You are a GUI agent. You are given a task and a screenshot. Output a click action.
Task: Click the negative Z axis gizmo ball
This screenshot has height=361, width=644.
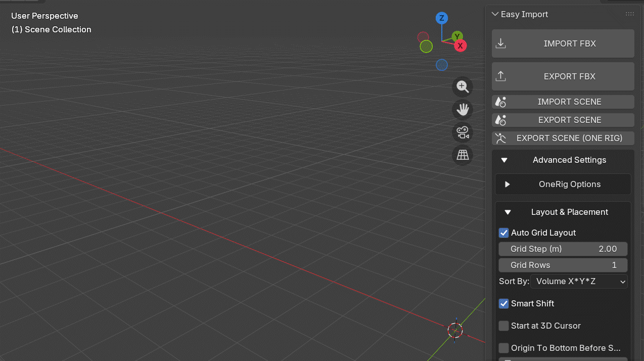pyautogui.click(x=442, y=65)
